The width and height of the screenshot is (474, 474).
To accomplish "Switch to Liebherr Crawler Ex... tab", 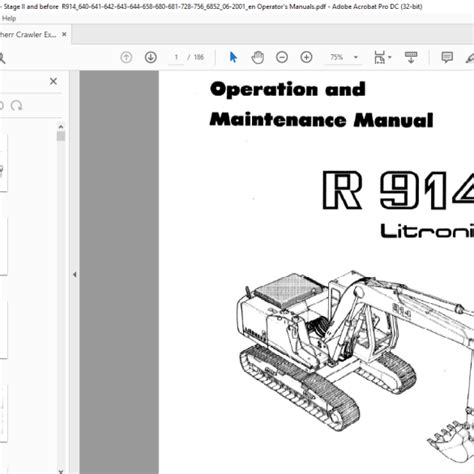I will click(28, 34).
